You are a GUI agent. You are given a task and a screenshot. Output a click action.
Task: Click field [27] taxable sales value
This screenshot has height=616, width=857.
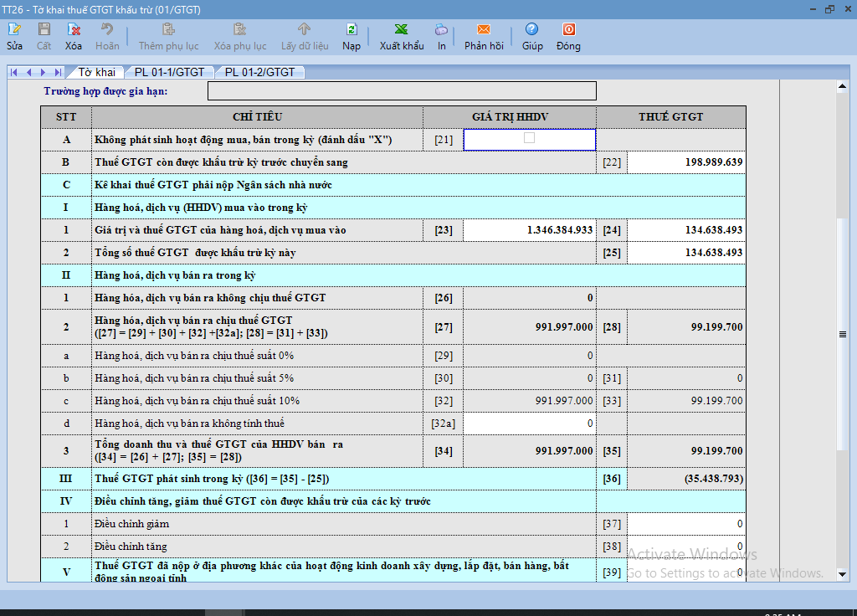(x=529, y=327)
